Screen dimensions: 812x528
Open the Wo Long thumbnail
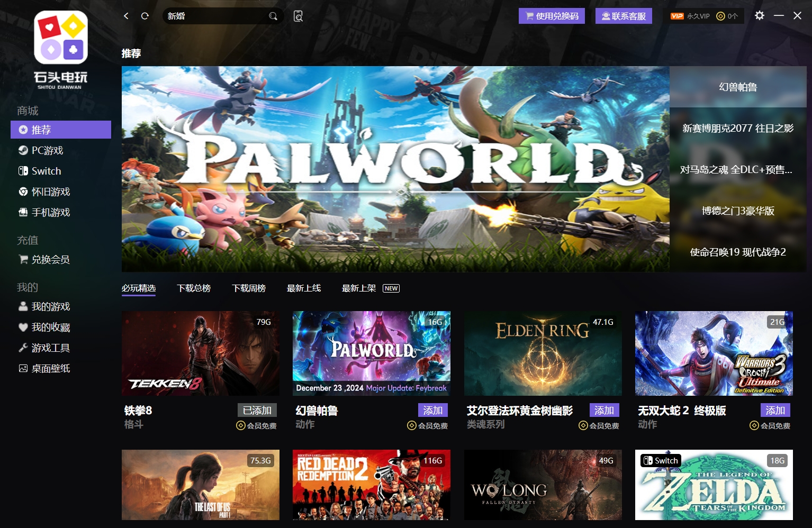click(x=543, y=485)
